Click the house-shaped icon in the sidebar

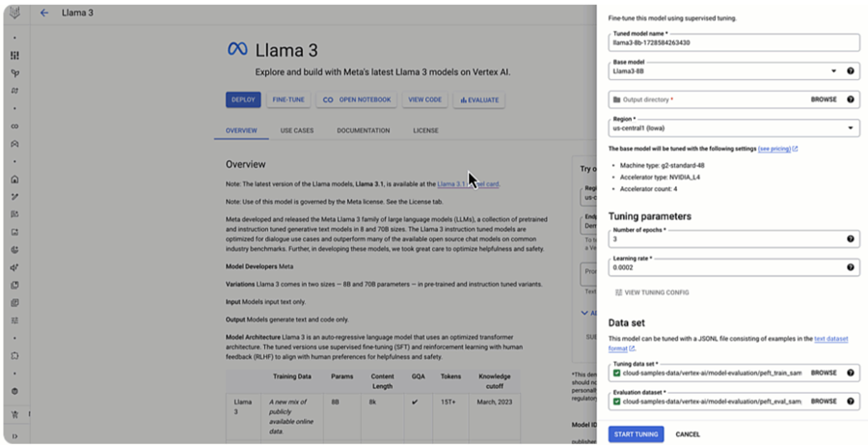click(x=14, y=180)
